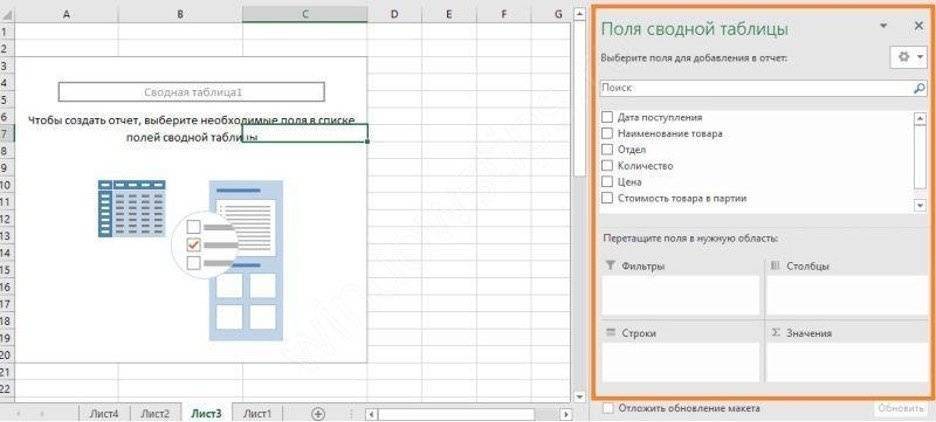Select the 'Количество' field checkbox
936x422 pixels.
[607, 165]
